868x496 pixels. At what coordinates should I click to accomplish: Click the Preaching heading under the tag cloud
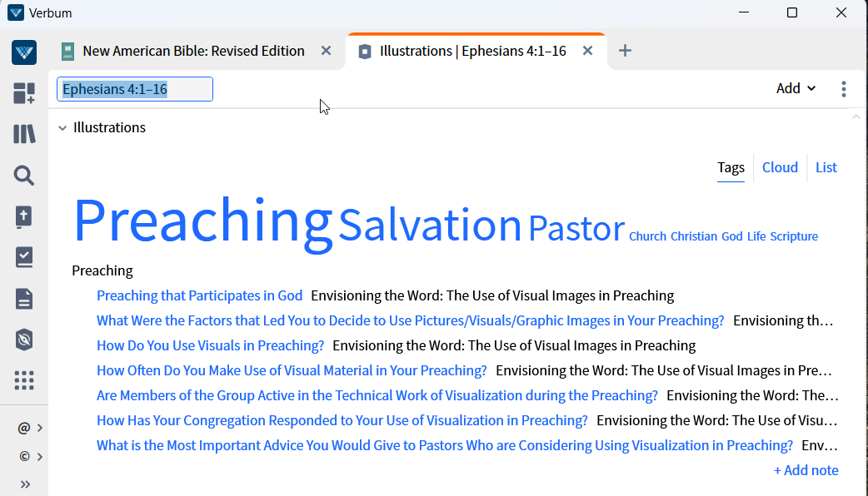[102, 271]
